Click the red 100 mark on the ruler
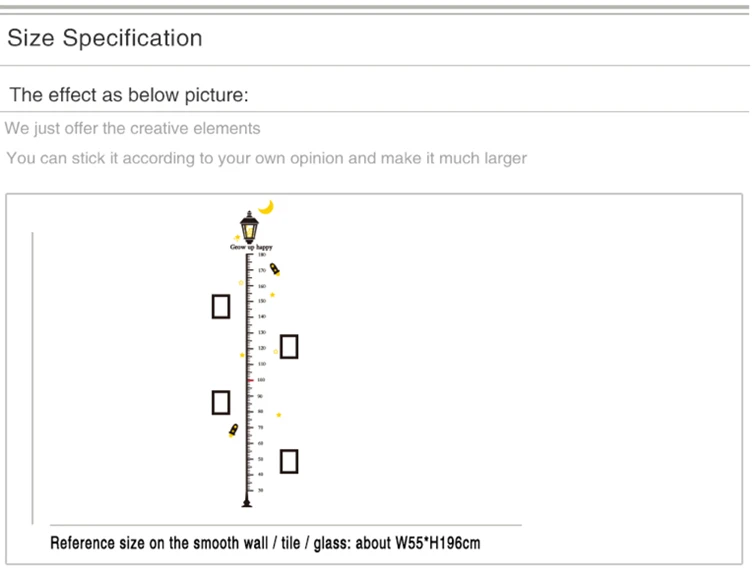Viewport: 752px width, 568px height. pyautogui.click(x=250, y=380)
